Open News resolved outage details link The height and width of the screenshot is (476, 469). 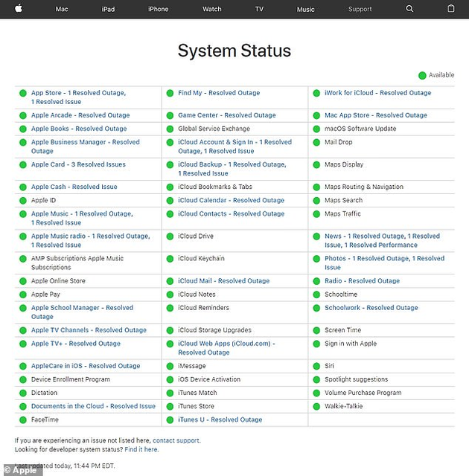click(x=382, y=240)
